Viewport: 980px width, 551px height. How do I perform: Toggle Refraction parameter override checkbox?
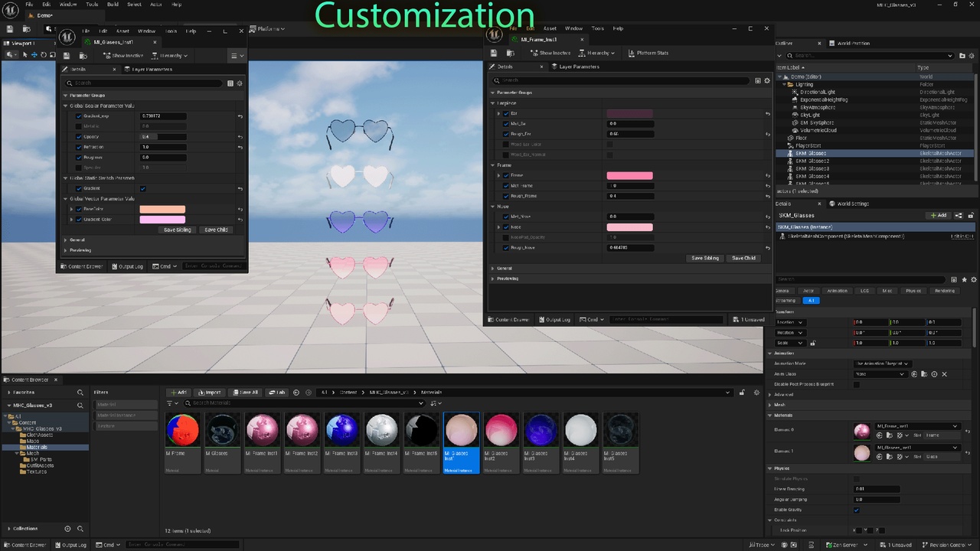pyautogui.click(x=78, y=147)
